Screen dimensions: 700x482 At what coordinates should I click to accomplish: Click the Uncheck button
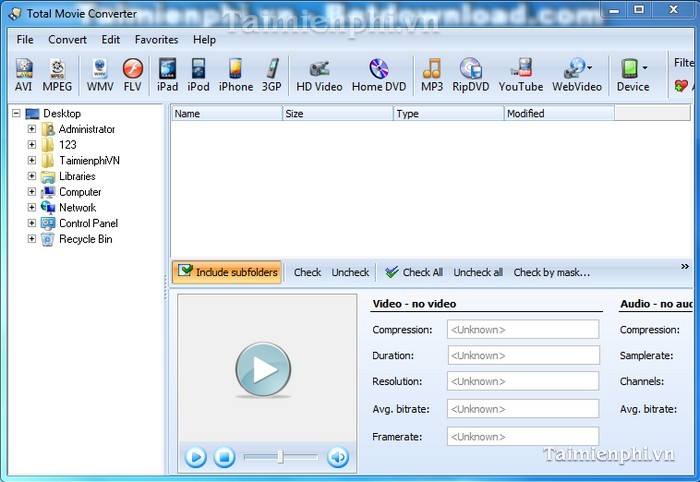tap(350, 272)
